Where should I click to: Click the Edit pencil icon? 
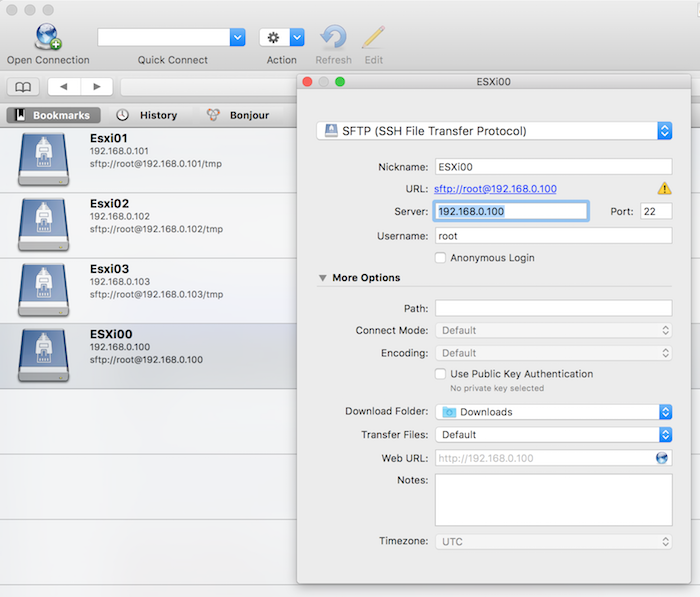(373, 37)
